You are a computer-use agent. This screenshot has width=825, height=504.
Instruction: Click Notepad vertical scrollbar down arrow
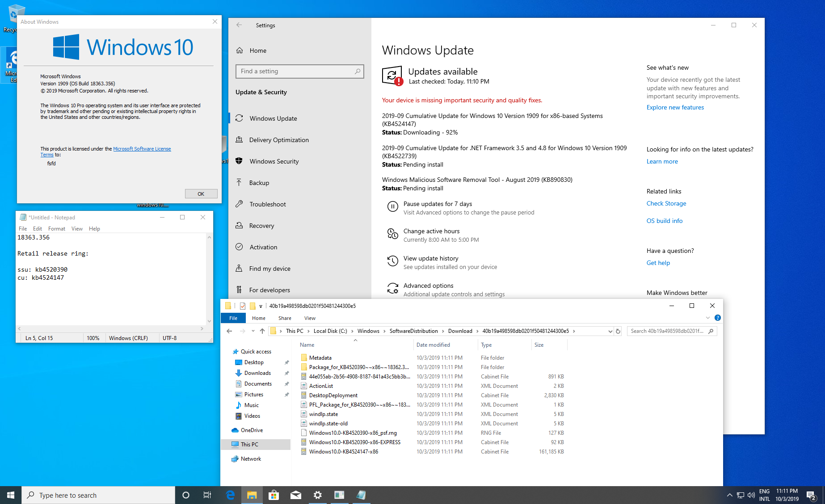tap(209, 321)
